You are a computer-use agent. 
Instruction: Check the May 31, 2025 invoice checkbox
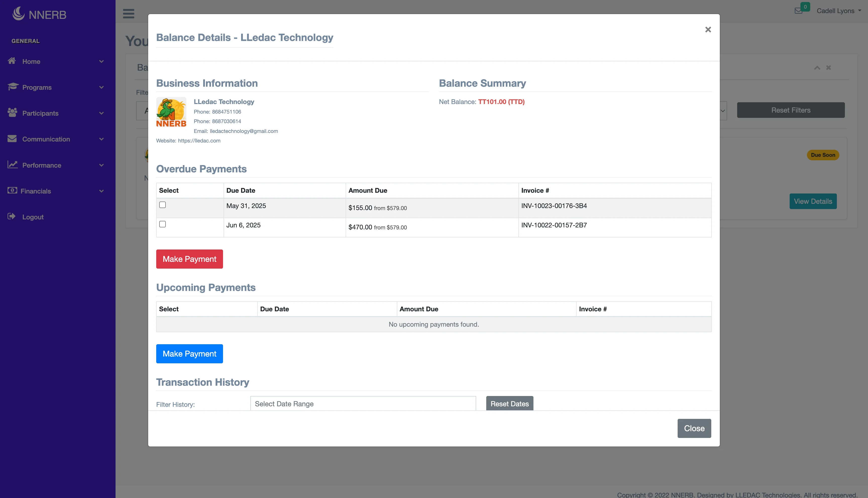click(162, 205)
